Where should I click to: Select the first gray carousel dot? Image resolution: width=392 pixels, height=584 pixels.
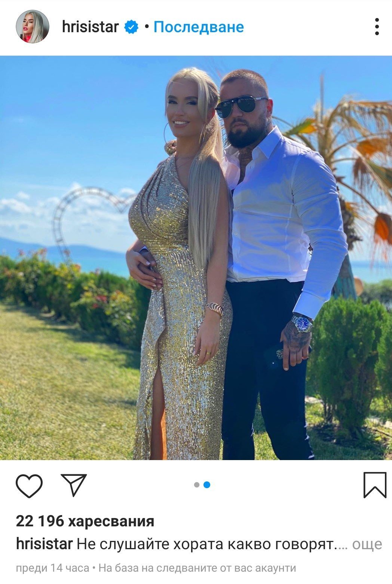pyautogui.click(x=197, y=485)
